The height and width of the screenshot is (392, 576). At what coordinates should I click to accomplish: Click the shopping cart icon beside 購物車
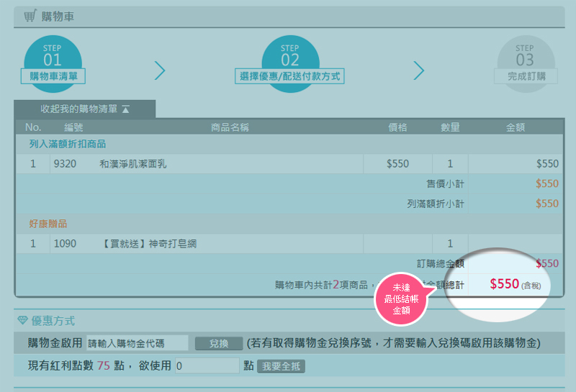(30, 16)
